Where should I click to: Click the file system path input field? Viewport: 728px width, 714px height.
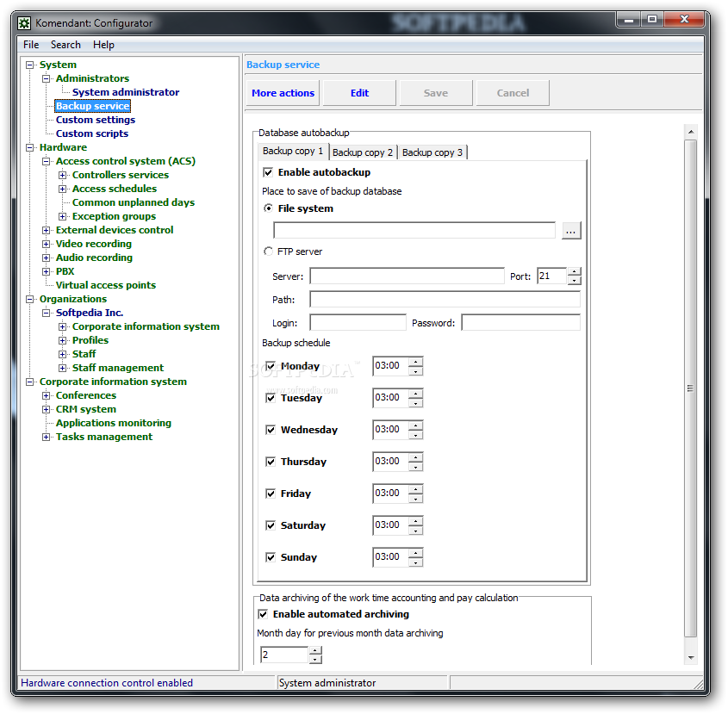click(414, 230)
